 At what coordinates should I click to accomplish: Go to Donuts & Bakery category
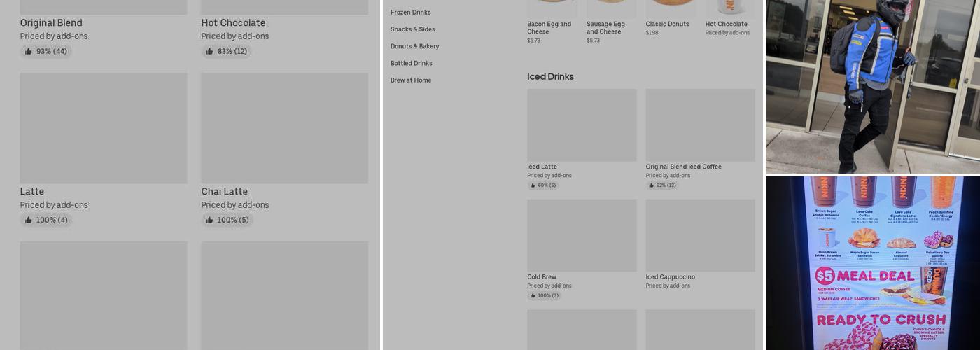click(x=414, y=46)
